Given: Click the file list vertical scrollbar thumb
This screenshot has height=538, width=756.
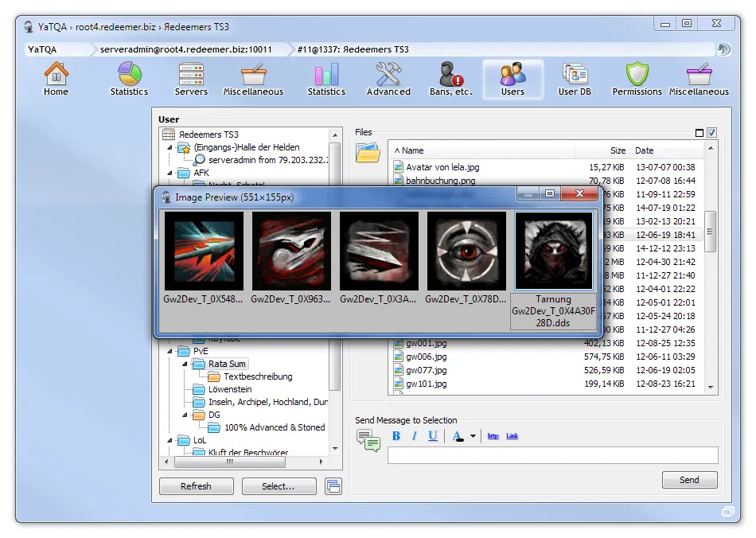Looking at the screenshot, I should [710, 232].
